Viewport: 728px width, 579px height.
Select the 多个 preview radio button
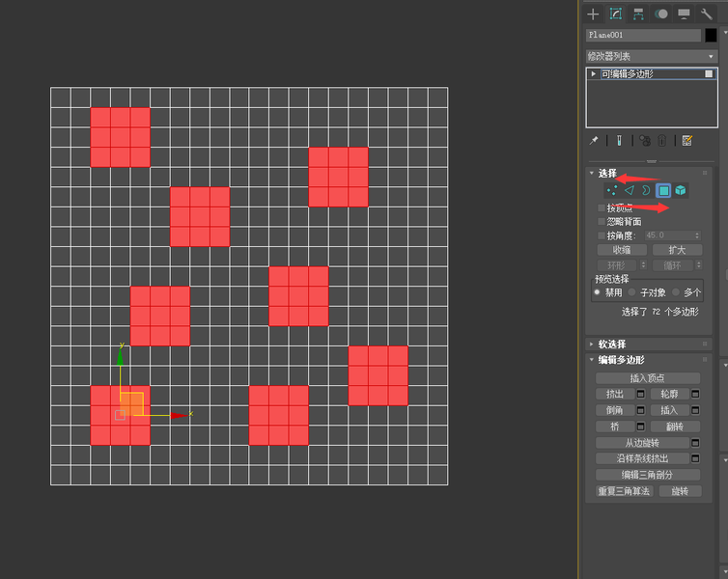(x=676, y=292)
